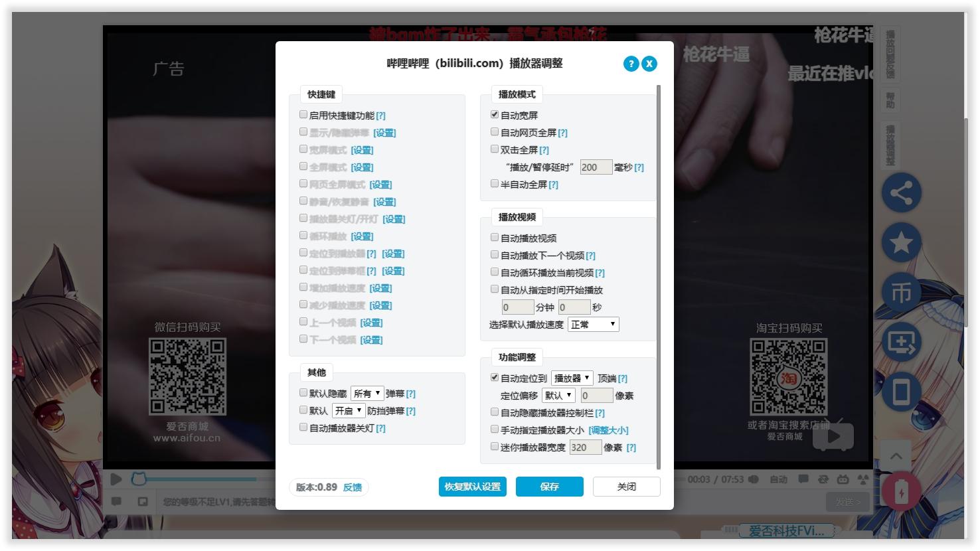Click the bilibili TV-face icon in the player bar
This screenshot has height=551, width=980.
[x=843, y=479]
